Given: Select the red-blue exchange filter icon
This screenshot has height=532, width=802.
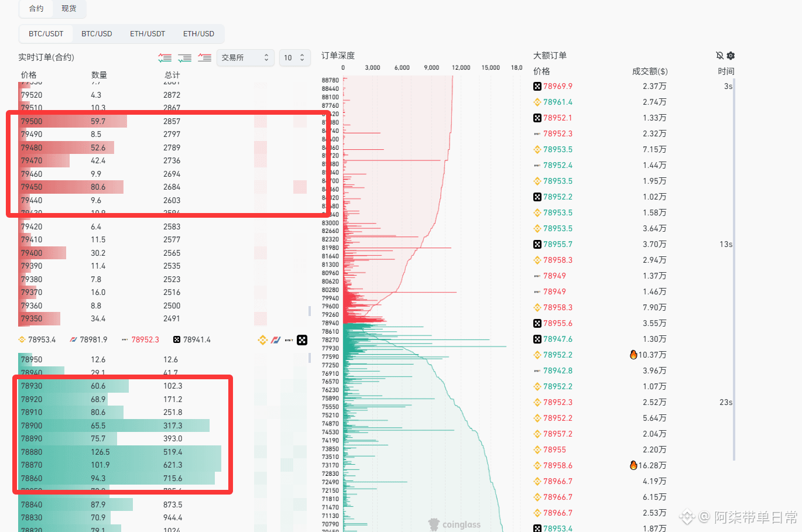Looking at the screenshot, I should click(x=276, y=340).
